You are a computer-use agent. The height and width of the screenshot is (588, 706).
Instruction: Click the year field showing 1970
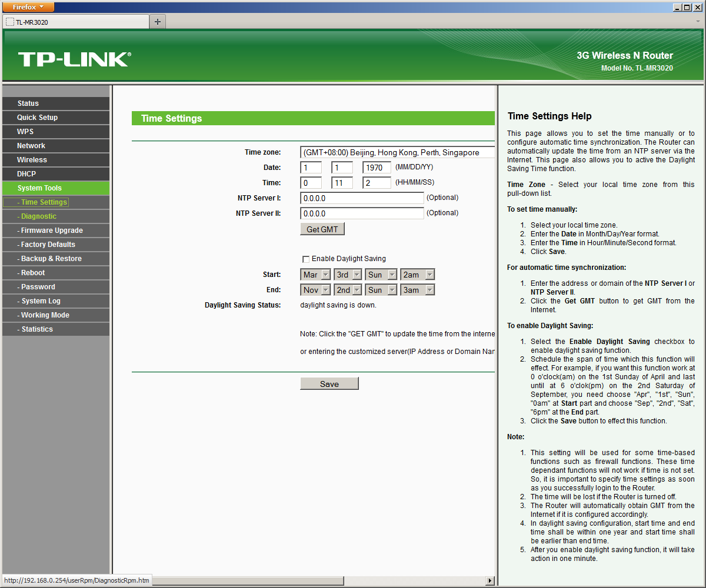tap(377, 168)
